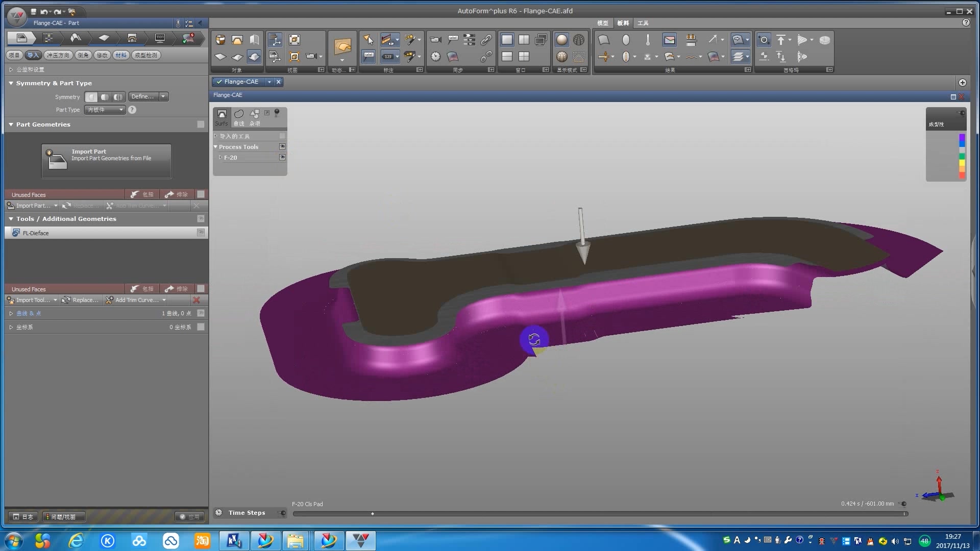Image resolution: width=980 pixels, height=551 pixels.
Task: Toggle the Part Geometries checkbox
Action: (x=201, y=124)
